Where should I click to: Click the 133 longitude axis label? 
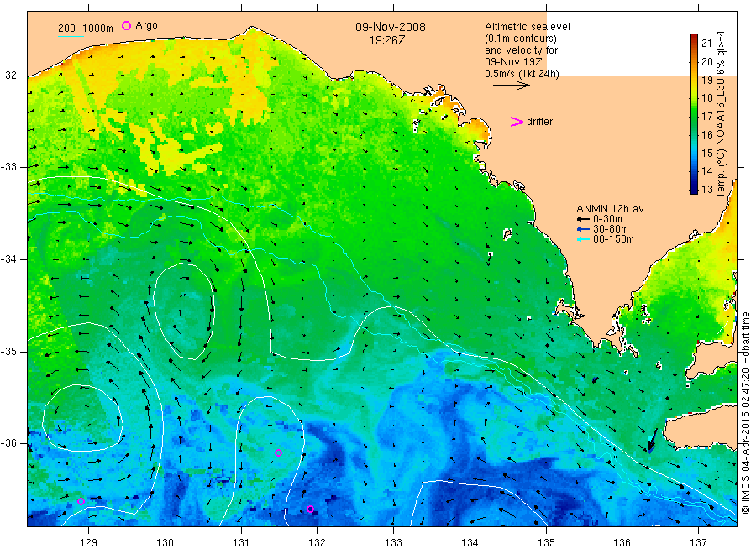393,542
